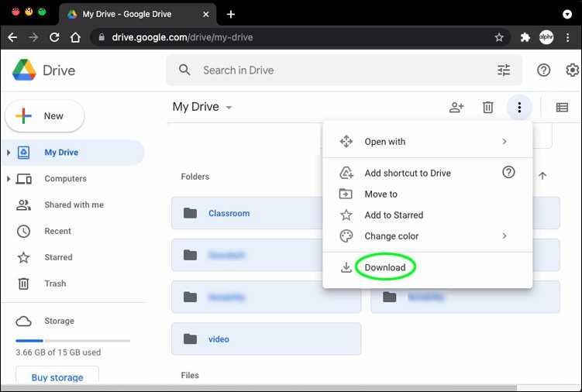Expand the Open with submenu

coord(504,142)
